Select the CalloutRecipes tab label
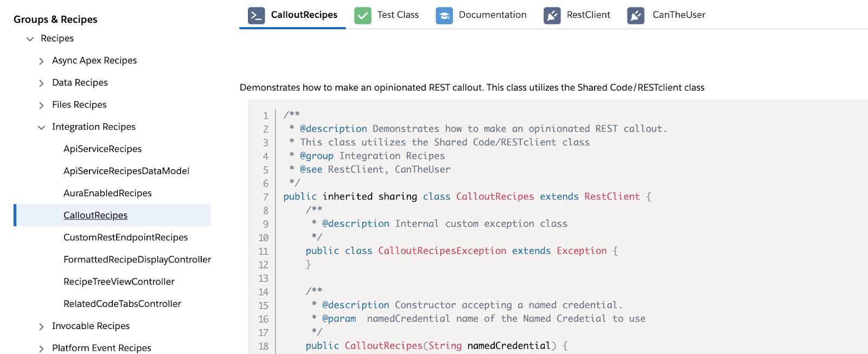This screenshot has width=868, height=354. (304, 15)
